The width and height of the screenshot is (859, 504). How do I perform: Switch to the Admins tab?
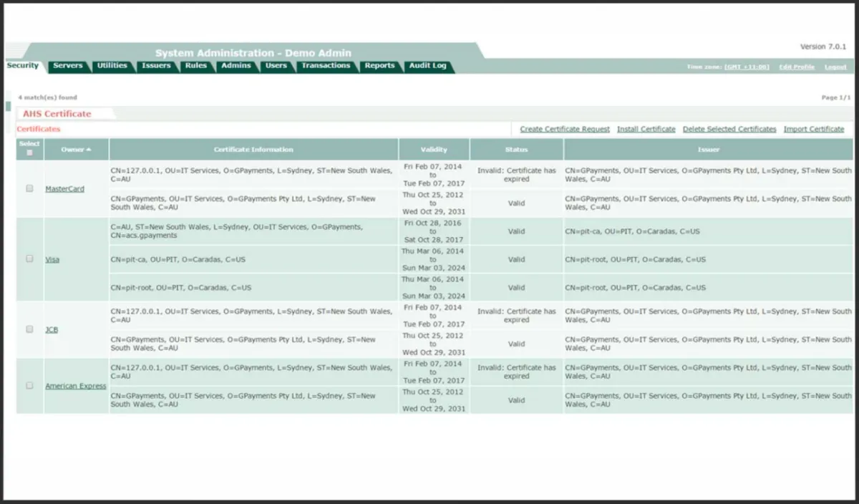point(236,66)
